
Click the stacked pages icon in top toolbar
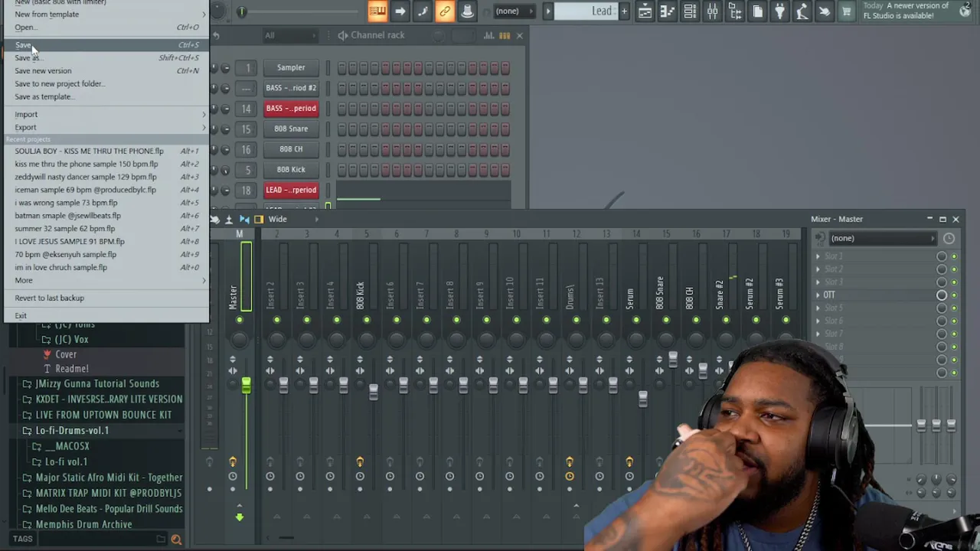[x=757, y=11]
